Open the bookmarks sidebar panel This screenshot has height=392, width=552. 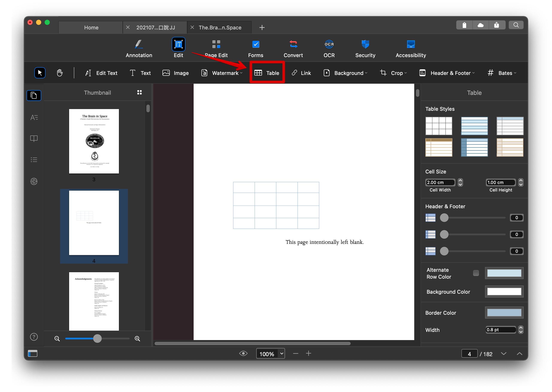pos(34,138)
